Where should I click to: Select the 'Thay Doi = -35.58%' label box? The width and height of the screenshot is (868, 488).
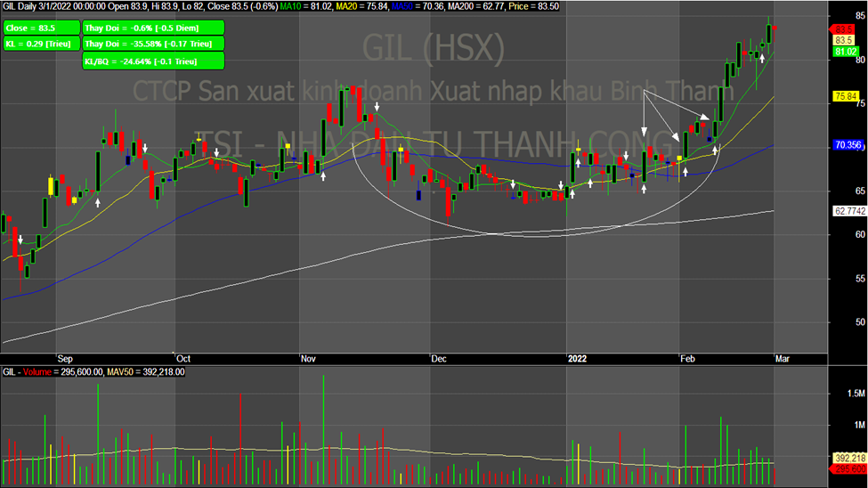pyautogui.click(x=152, y=44)
